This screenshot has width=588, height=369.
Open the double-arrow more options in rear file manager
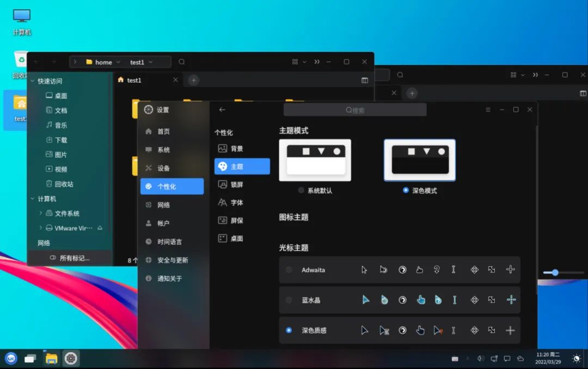[535, 75]
